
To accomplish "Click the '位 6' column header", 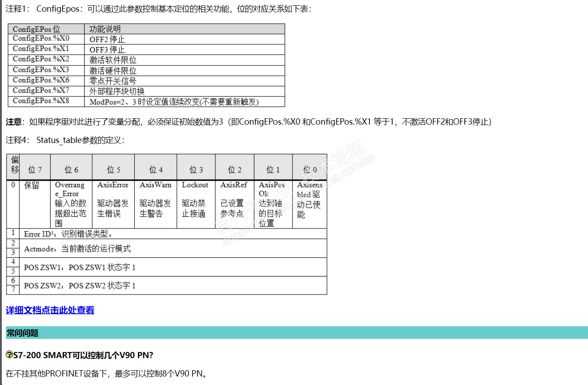I will pyautogui.click(x=71, y=167).
